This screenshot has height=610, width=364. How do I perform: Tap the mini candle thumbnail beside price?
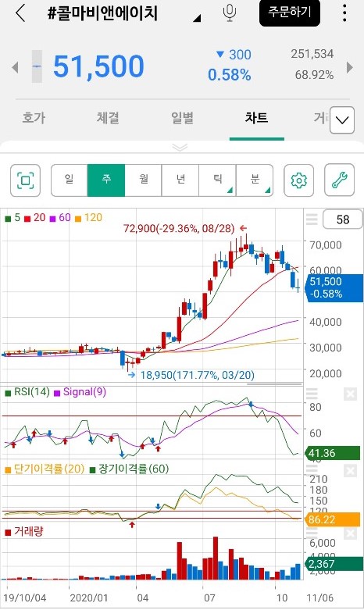(x=37, y=66)
